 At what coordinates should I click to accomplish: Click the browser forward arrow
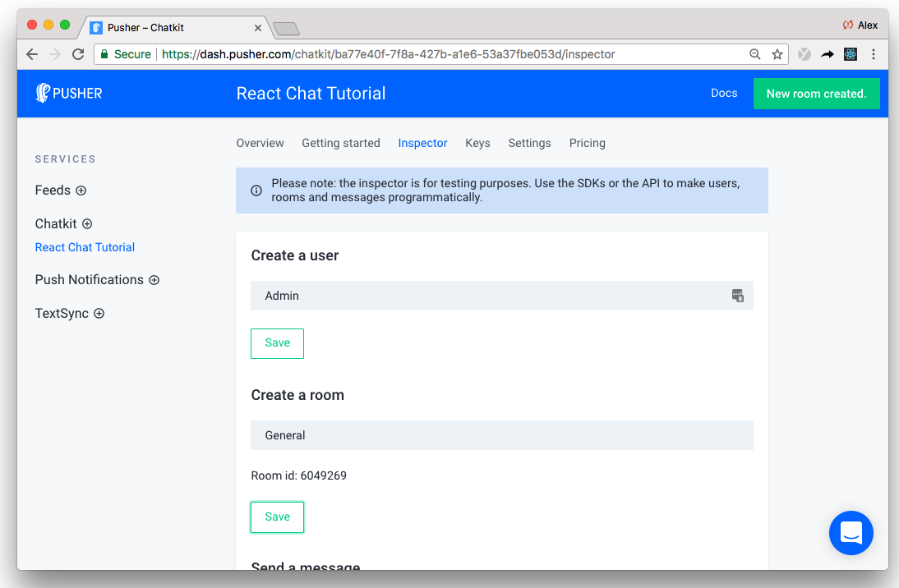click(x=55, y=54)
